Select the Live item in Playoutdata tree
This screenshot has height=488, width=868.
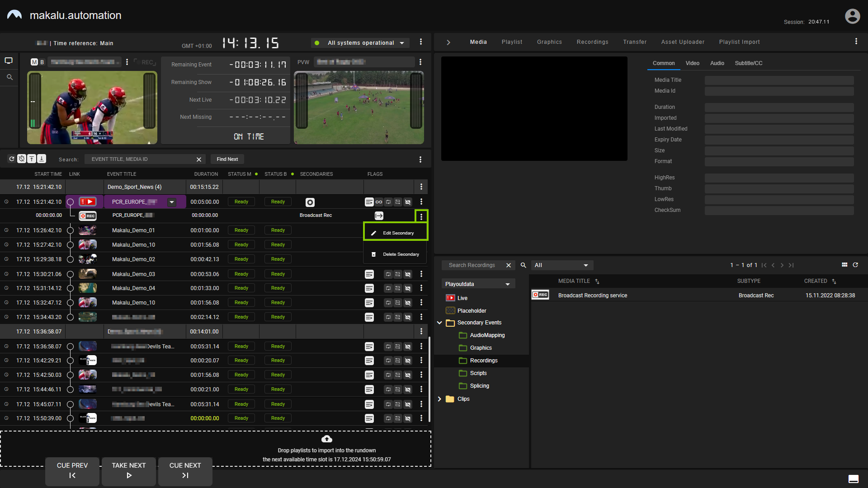pyautogui.click(x=462, y=298)
